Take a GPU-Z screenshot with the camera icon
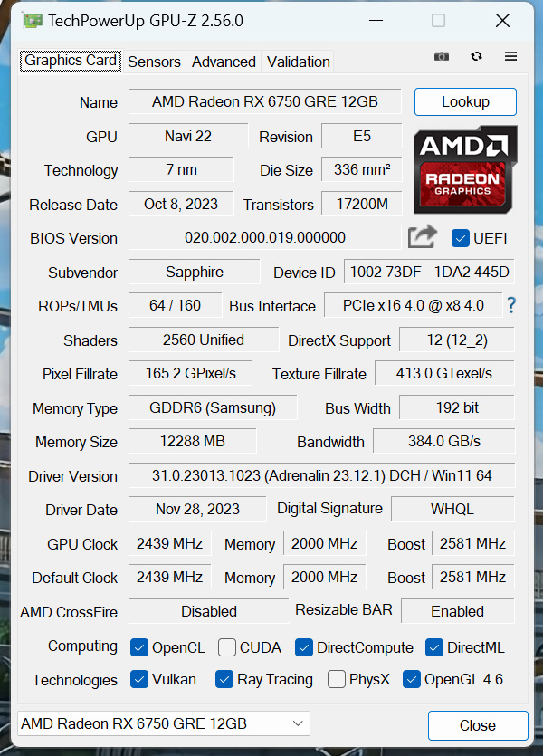This screenshot has height=756, width=543. [x=441, y=56]
